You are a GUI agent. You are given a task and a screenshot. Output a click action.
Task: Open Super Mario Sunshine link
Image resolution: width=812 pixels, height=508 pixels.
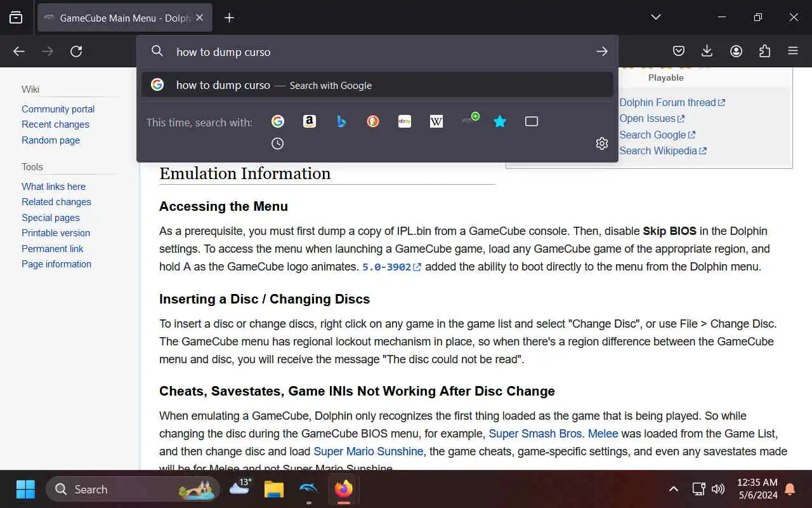[x=369, y=451]
